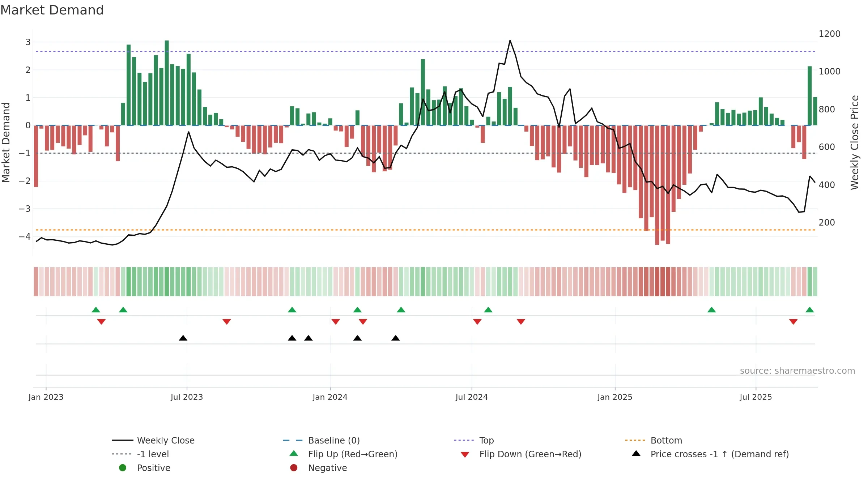Viewport: 868px width, 488px height.
Task: Click the last green heatmap cell at strip end
Action: pos(815,282)
